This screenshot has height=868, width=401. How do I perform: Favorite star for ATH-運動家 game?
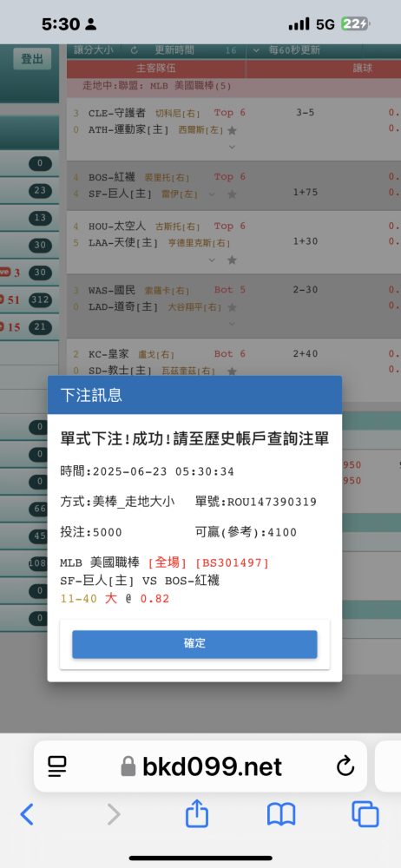coord(232,131)
